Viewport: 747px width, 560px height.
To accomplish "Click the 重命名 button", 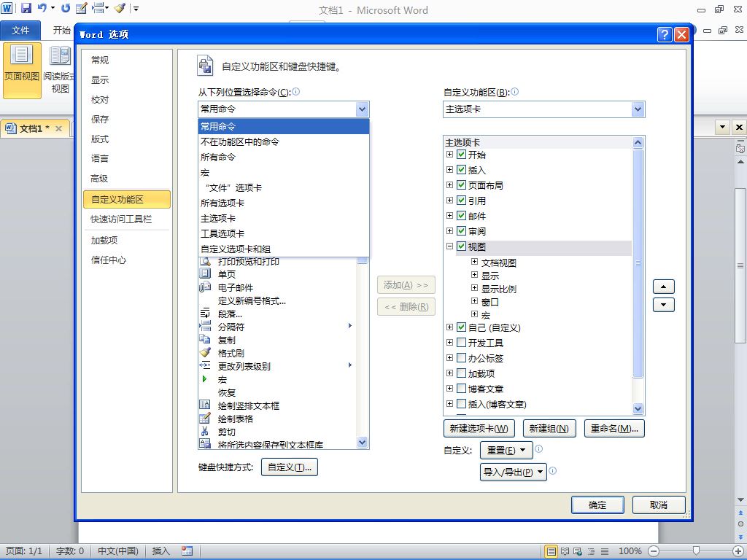I will point(614,429).
